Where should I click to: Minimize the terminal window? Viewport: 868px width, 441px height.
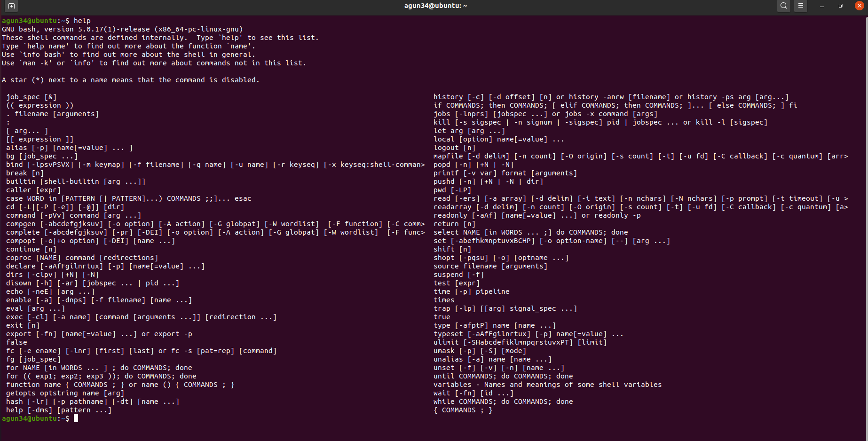(x=822, y=6)
